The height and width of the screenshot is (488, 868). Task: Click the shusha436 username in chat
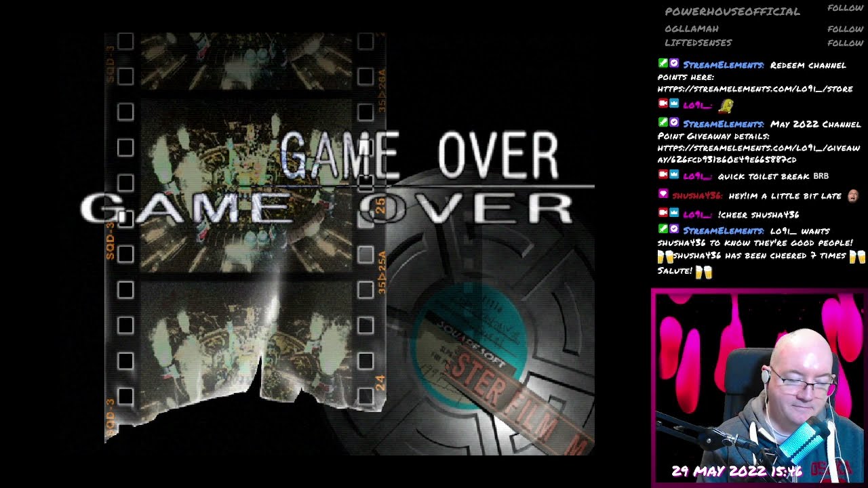(x=698, y=196)
